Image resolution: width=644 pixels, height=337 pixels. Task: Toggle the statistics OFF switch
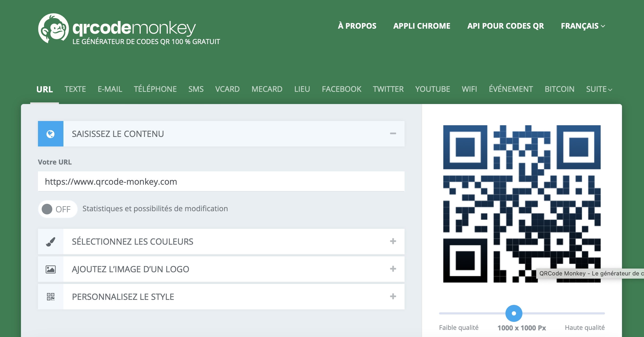click(x=58, y=209)
